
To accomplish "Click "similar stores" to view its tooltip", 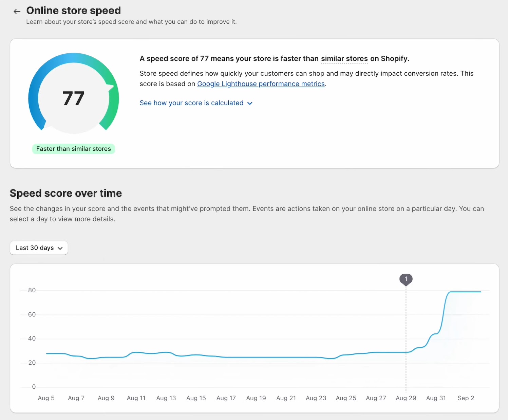I will 344,58.
